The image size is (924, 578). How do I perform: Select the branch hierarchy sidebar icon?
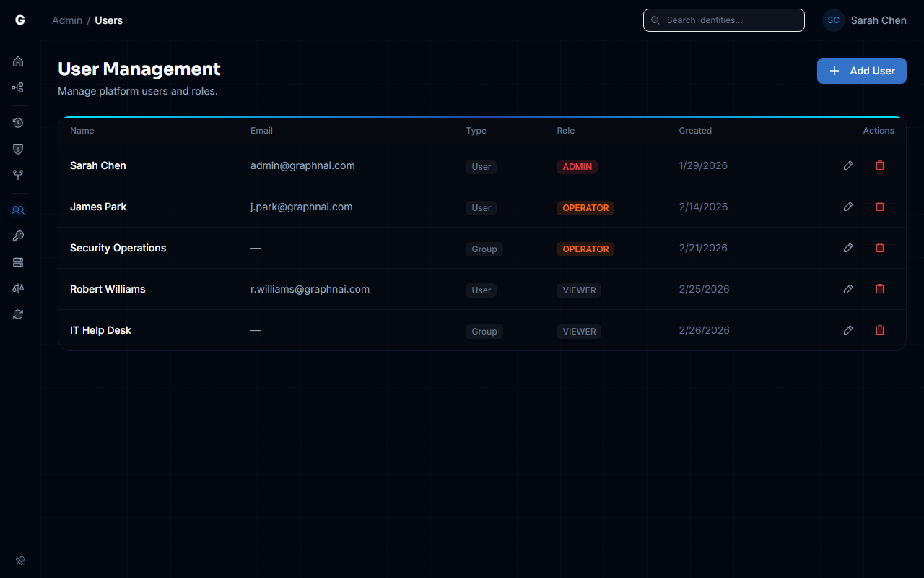pos(18,175)
